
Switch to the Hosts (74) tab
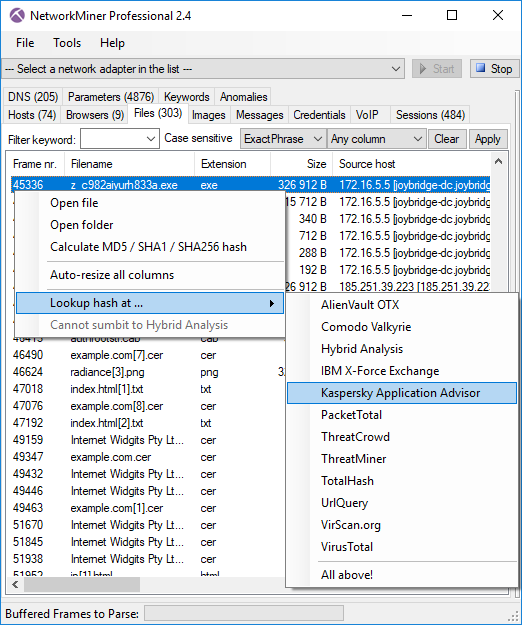pyautogui.click(x=32, y=115)
